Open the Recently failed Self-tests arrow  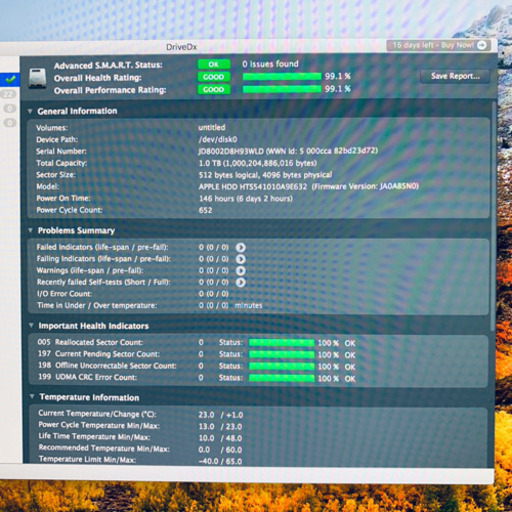click(x=241, y=282)
